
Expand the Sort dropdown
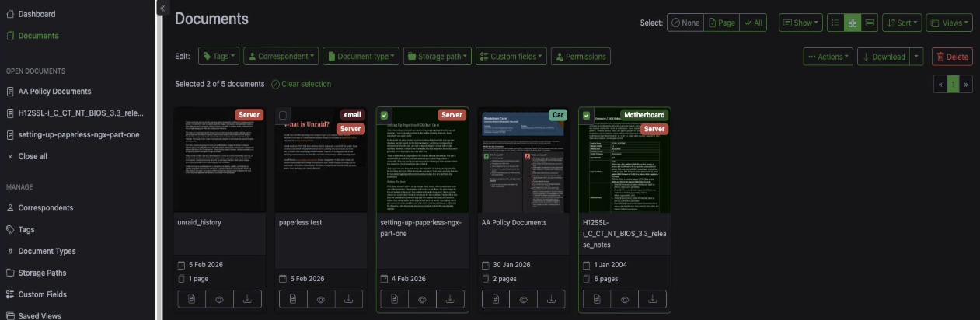pyautogui.click(x=901, y=23)
